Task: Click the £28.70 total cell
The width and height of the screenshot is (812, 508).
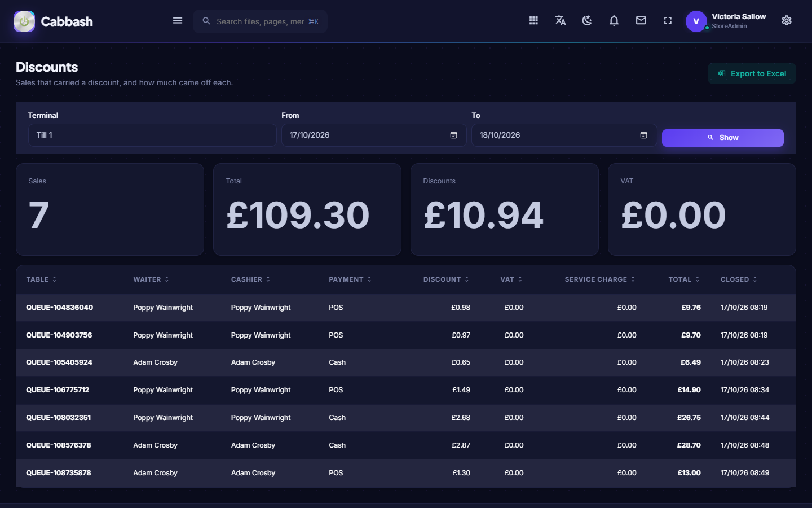Action: 689,445
